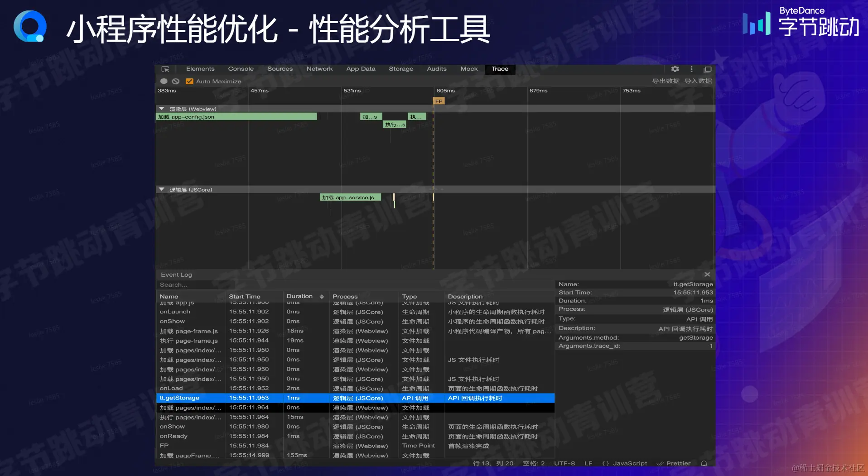Click the 行 13, 列 20 cursor position

point(493,463)
